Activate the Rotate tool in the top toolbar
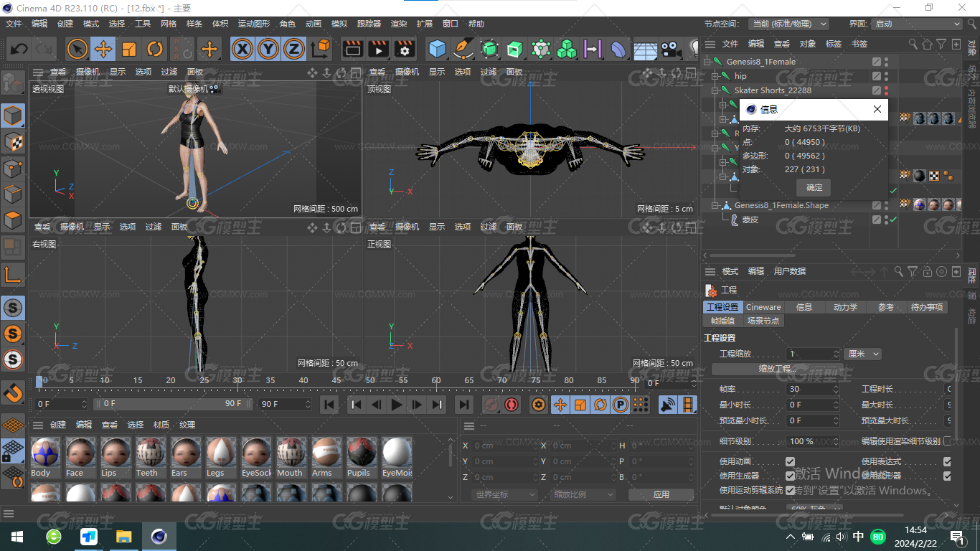980x551 pixels. [155, 49]
